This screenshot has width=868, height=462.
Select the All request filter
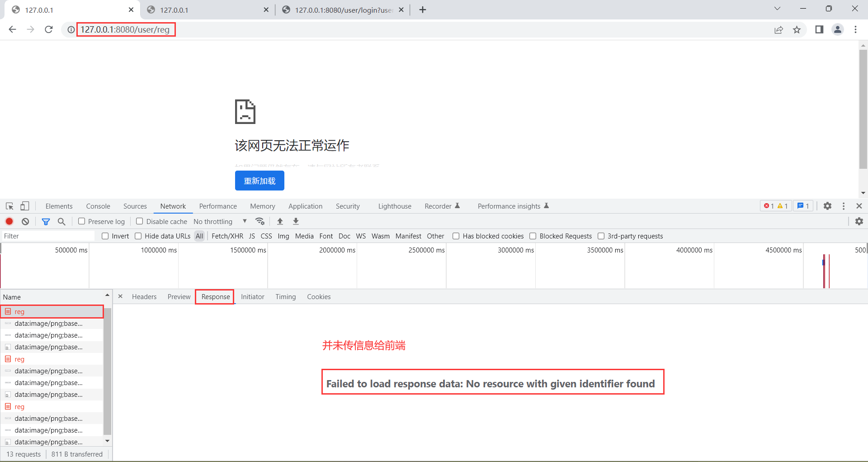coord(199,236)
